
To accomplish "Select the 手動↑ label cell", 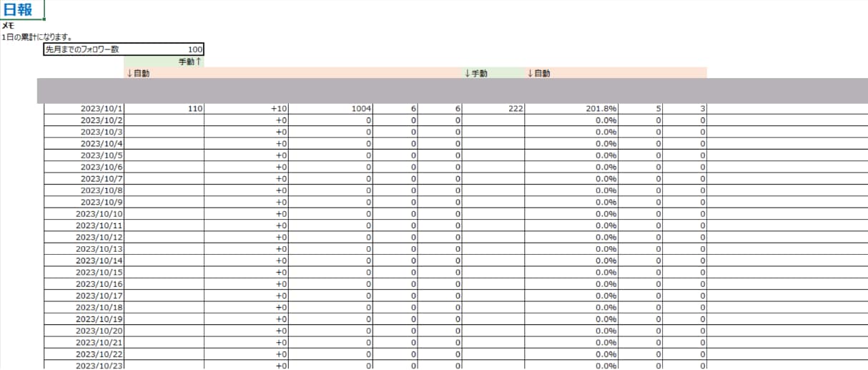I will point(164,62).
